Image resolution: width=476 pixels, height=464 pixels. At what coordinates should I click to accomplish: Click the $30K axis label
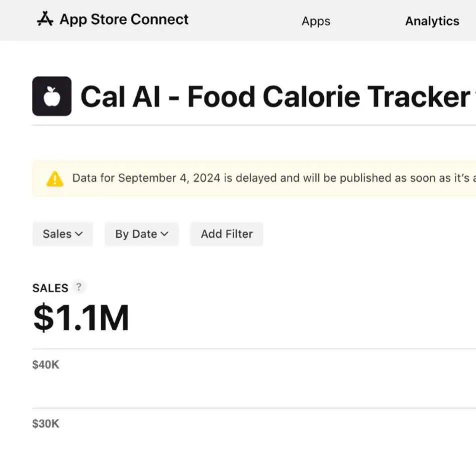coord(46,424)
